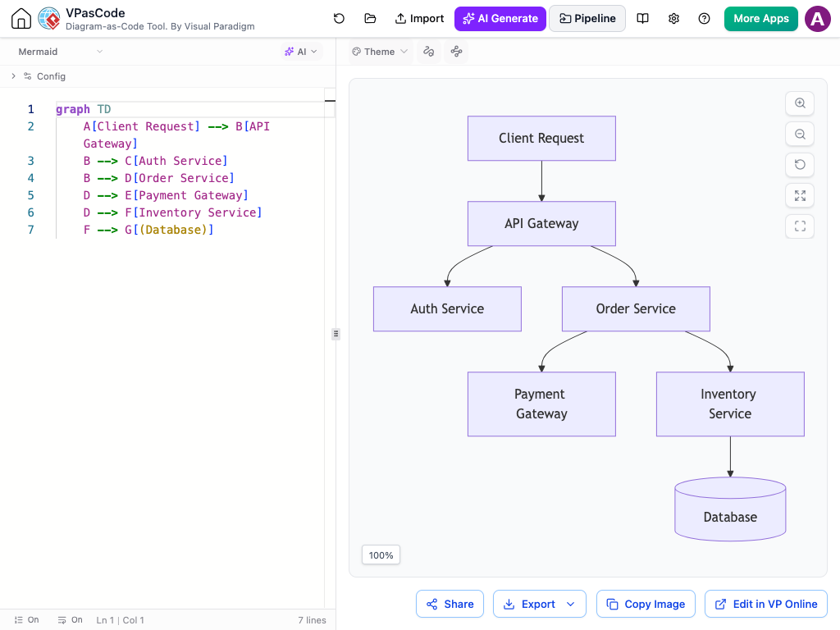The width and height of the screenshot is (840, 630).
Task: Click the 'graph TD' code line
Action: (x=83, y=109)
